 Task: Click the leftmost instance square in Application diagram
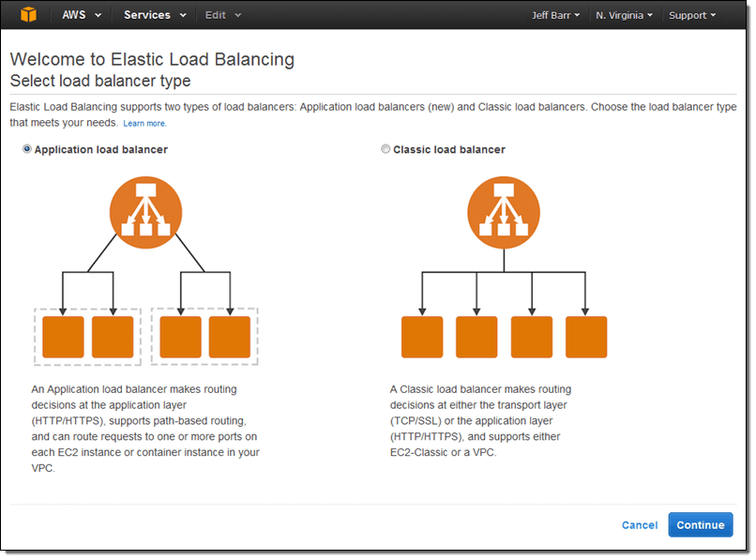(x=63, y=337)
